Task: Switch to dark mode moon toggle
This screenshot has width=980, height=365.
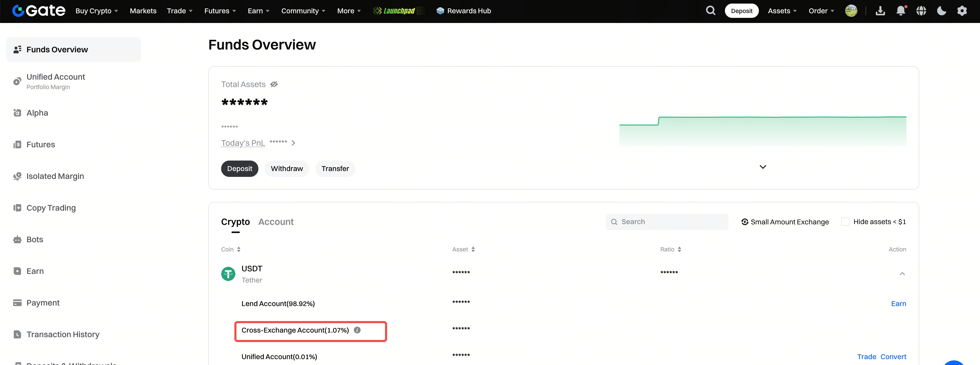Action: [941, 11]
